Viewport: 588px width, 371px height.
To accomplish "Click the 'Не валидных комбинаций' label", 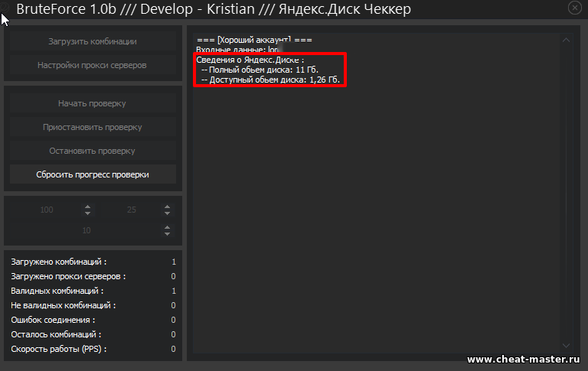I will (63, 305).
